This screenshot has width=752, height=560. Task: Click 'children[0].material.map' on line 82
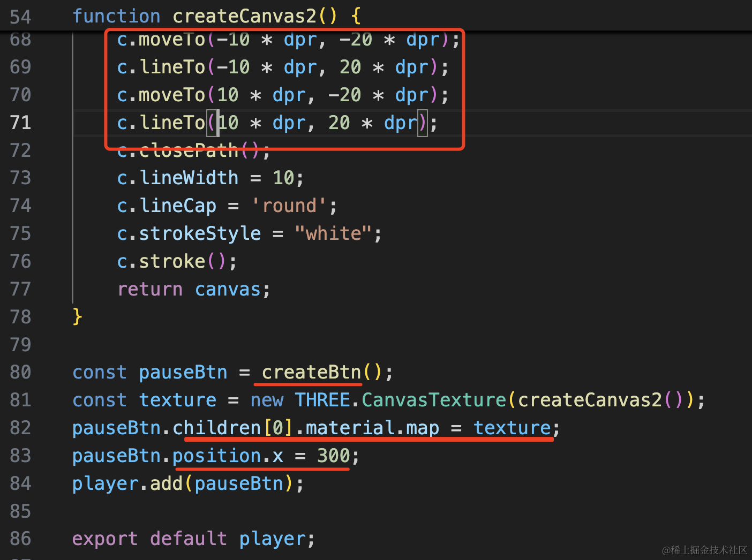(x=306, y=428)
